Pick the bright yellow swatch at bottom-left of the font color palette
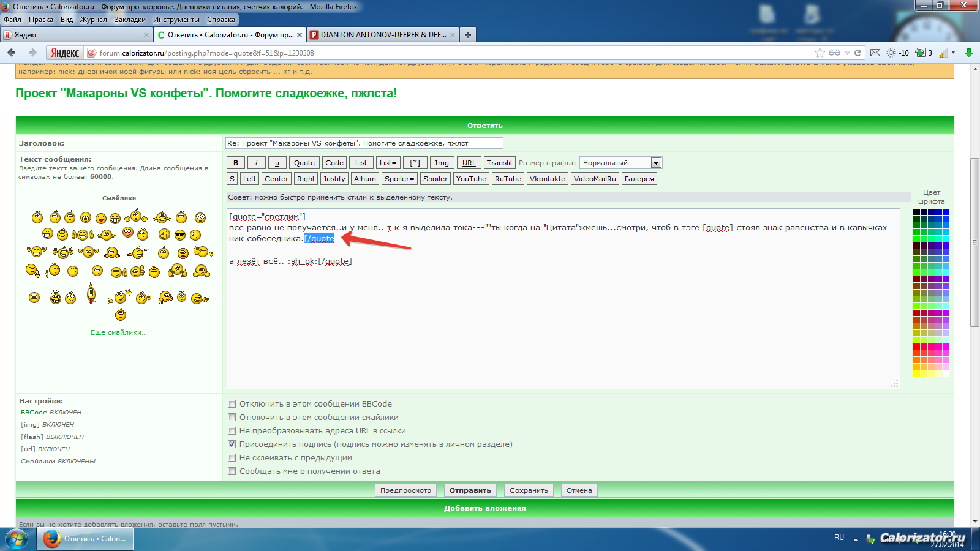 (x=916, y=373)
